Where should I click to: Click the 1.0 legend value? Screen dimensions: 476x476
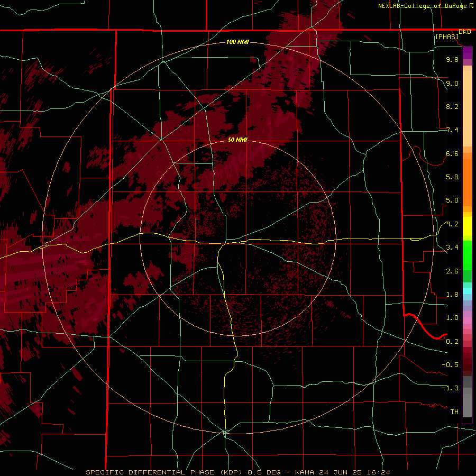[x=452, y=318]
